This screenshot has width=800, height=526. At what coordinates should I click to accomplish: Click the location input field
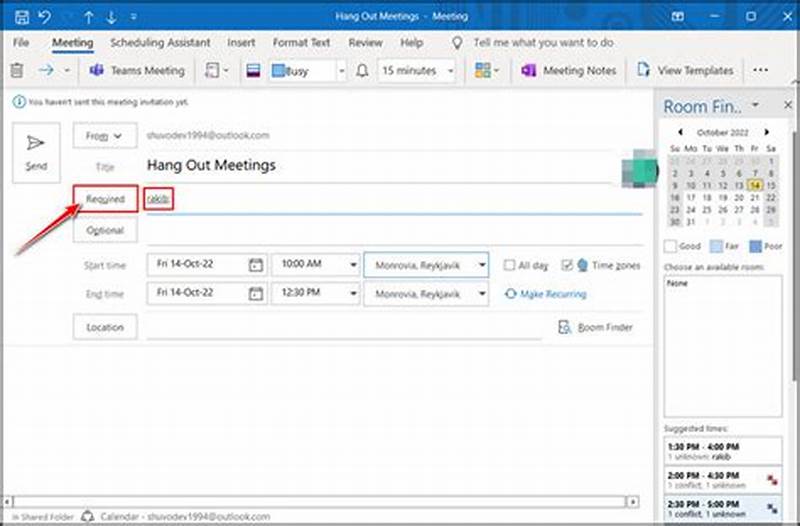coord(343,327)
